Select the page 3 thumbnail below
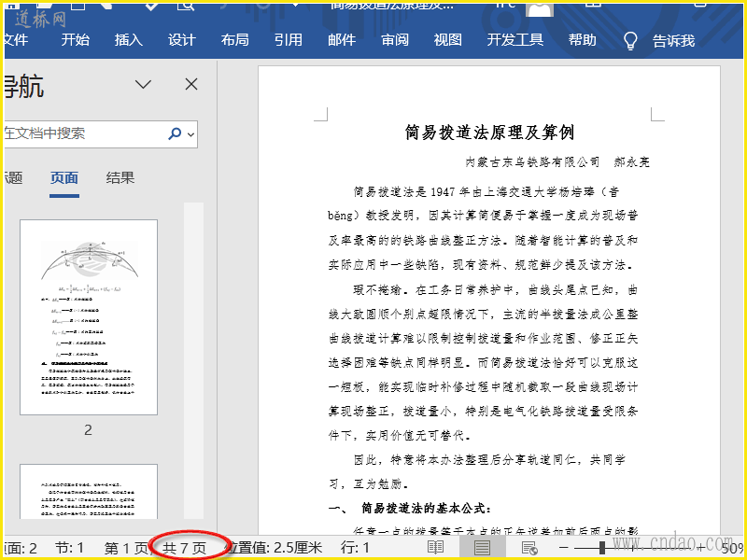Image resolution: width=747 pixels, height=560 pixels. (89, 492)
